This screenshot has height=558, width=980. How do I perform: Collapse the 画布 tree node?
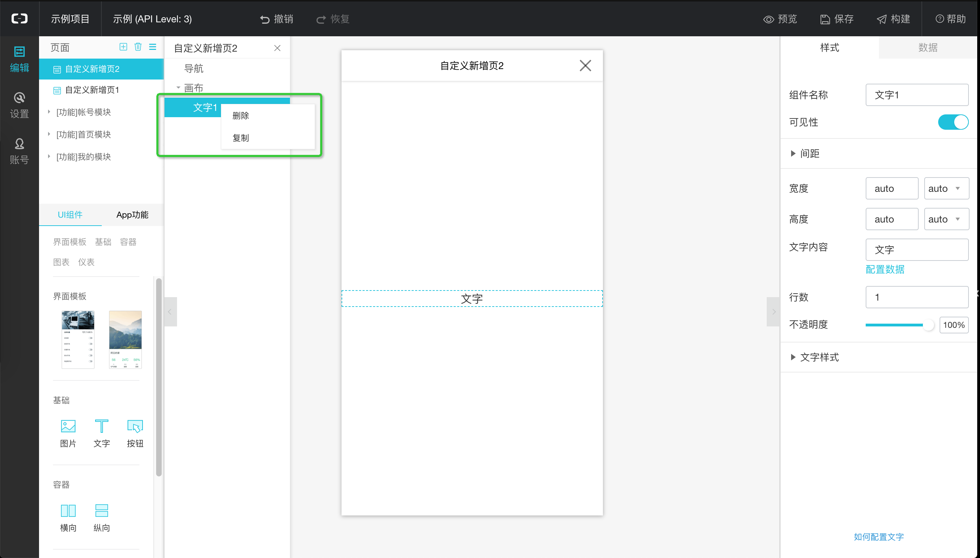coord(178,88)
